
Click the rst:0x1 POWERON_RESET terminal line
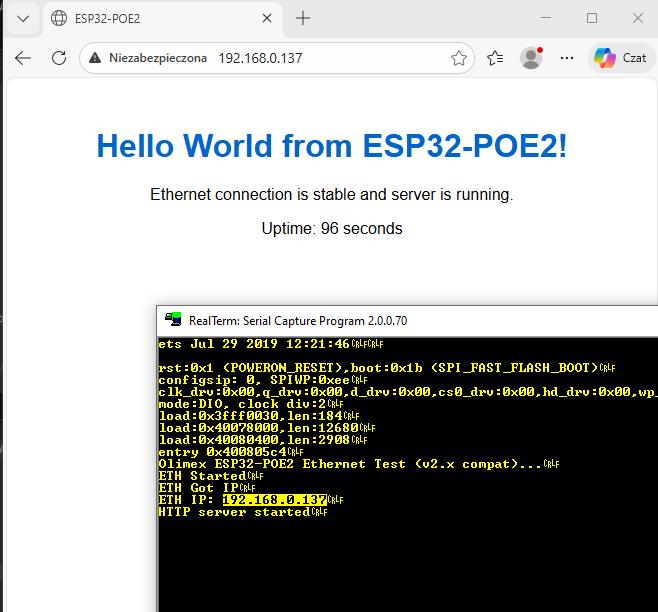(x=386, y=368)
